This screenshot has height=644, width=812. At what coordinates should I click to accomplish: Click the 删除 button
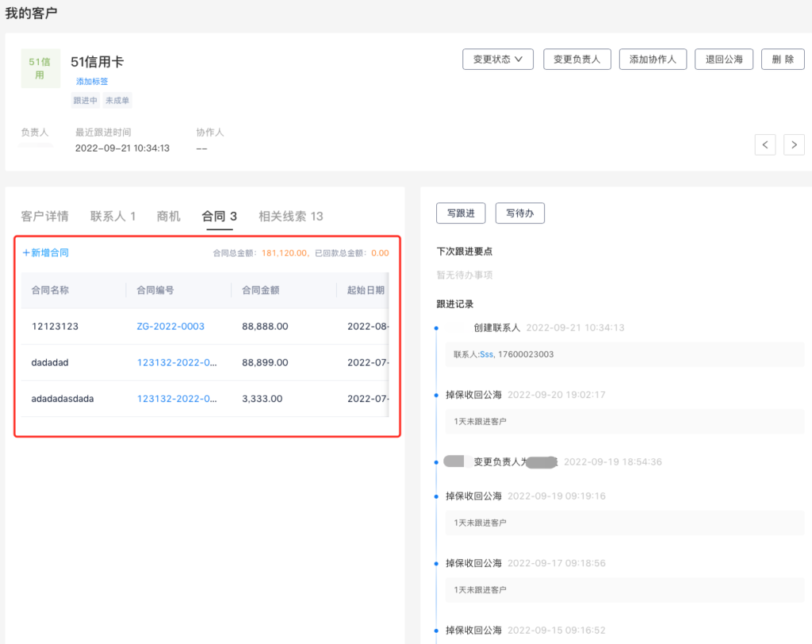point(783,59)
